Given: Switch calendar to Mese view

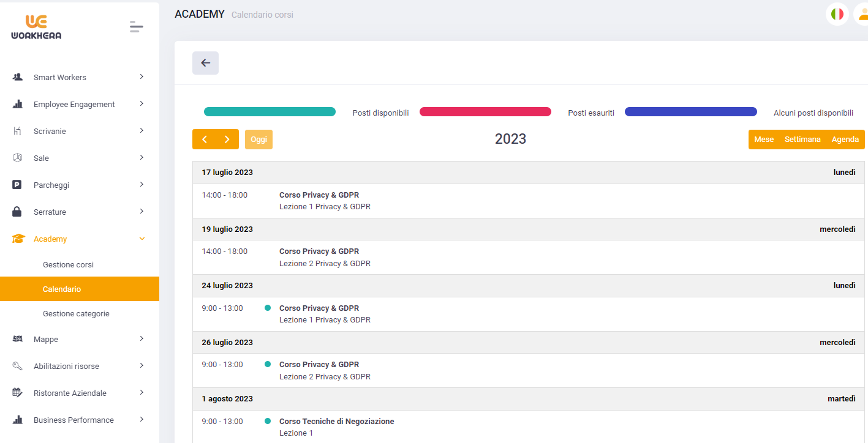Looking at the screenshot, I should tap(764, 140).
